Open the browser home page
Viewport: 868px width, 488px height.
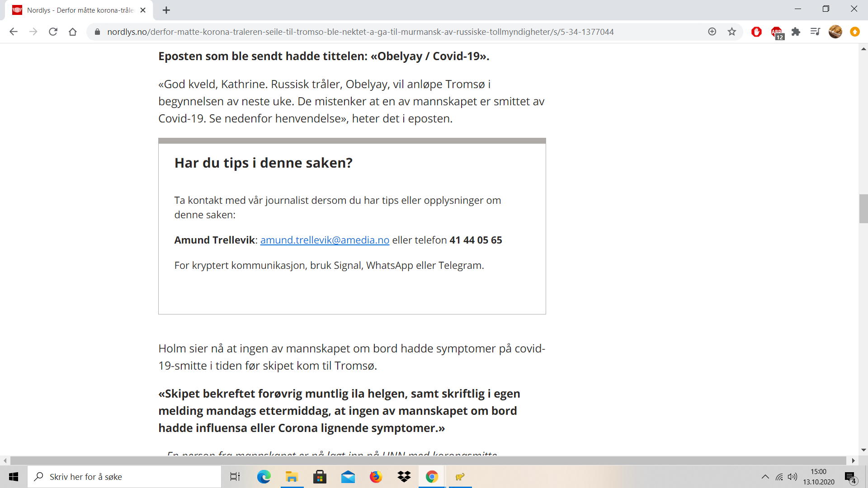73,32
